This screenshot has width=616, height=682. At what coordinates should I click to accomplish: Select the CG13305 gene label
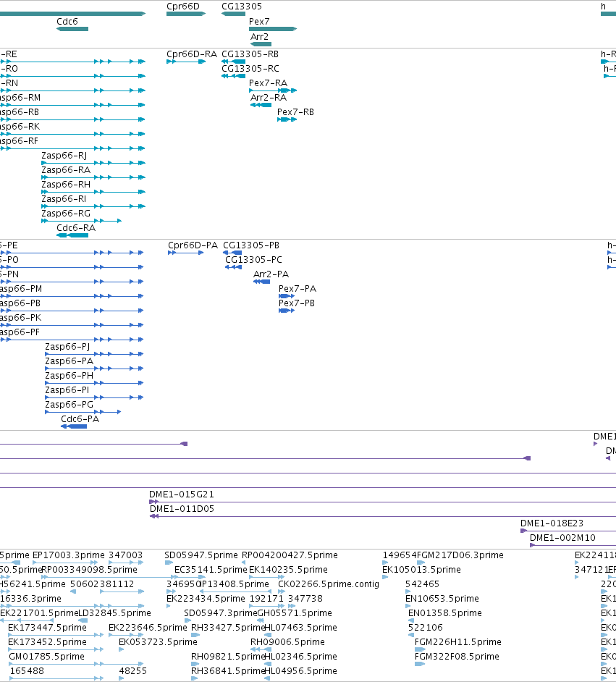pyautogui.click(x=242, y=6)
